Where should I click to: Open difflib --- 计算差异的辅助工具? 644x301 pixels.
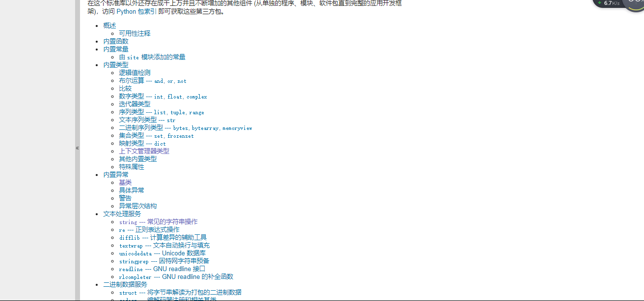[163, 237]
